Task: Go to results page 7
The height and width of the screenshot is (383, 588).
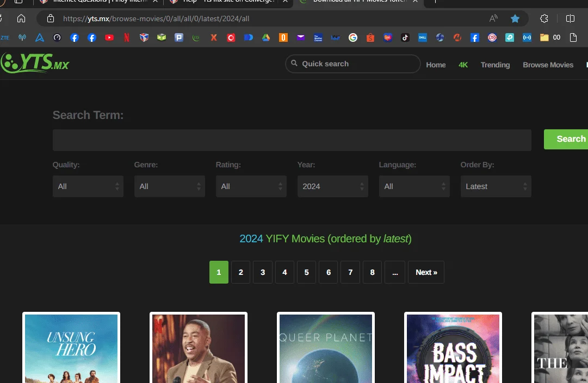Action: 350,272
